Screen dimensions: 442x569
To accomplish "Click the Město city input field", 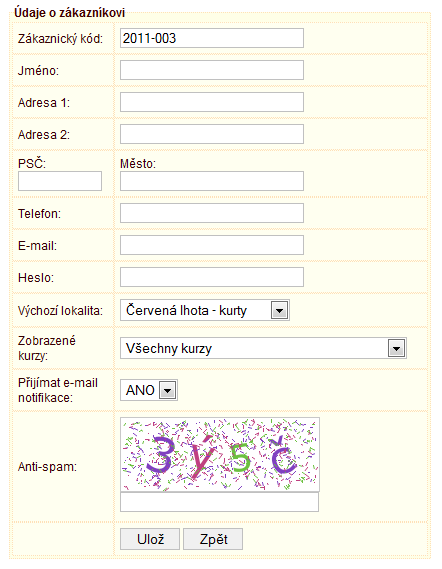I will (212, 181).
